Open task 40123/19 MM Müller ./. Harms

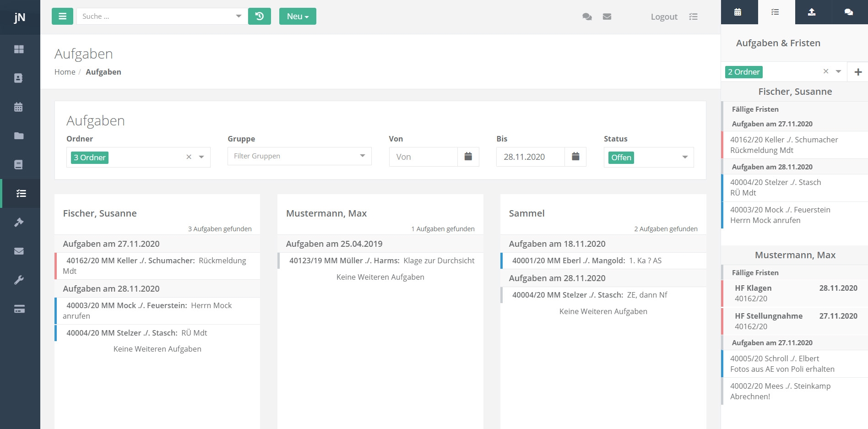(x=380, y=261)
